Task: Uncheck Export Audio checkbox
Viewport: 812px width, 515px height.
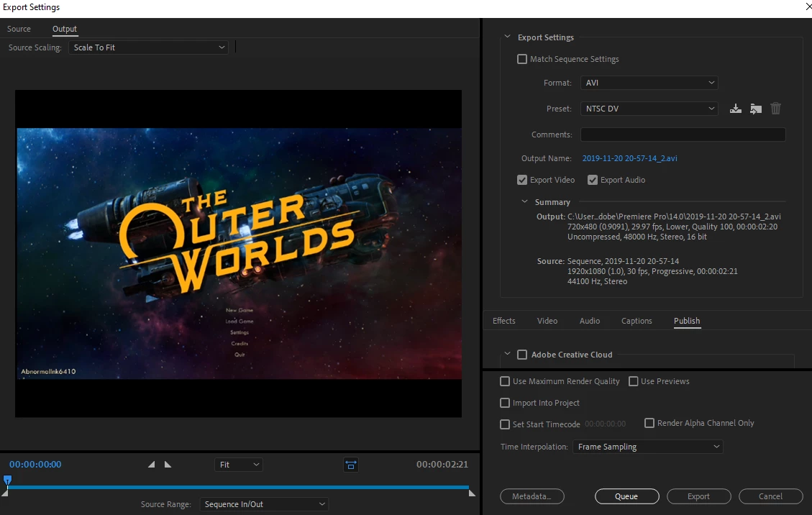Action: tap(593, 180)
